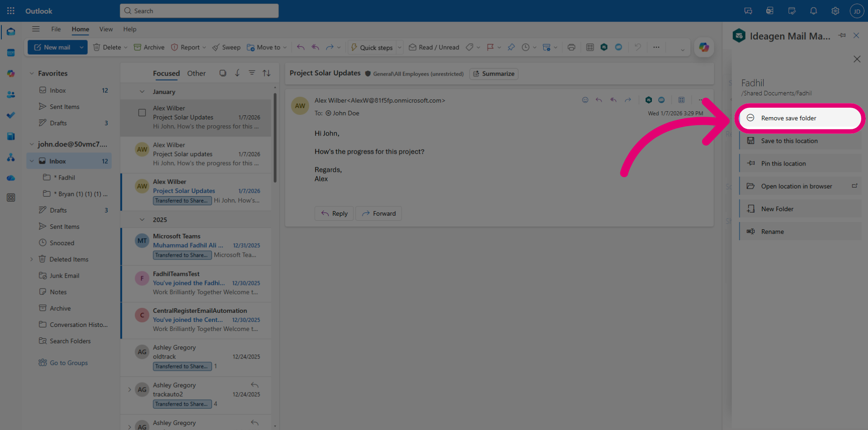The width and height of the screenshot is (868, 430).
Task: Click Remove save folder
Action: coord(800,118)
